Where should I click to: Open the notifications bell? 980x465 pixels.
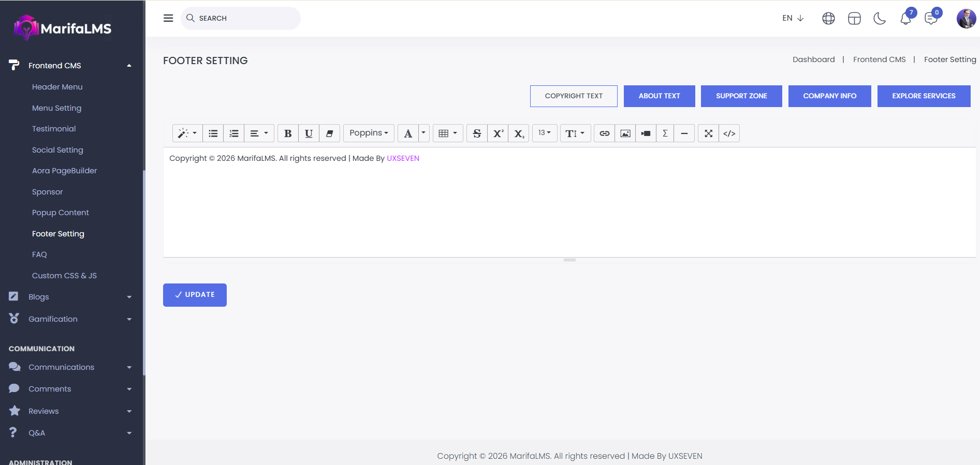pyautogui.click(x=905, y=19)
